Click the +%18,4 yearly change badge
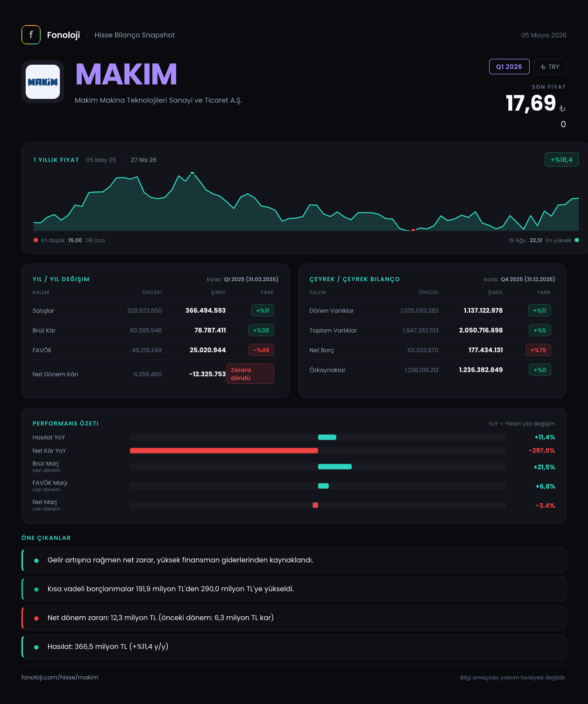 tap(561, 160)
